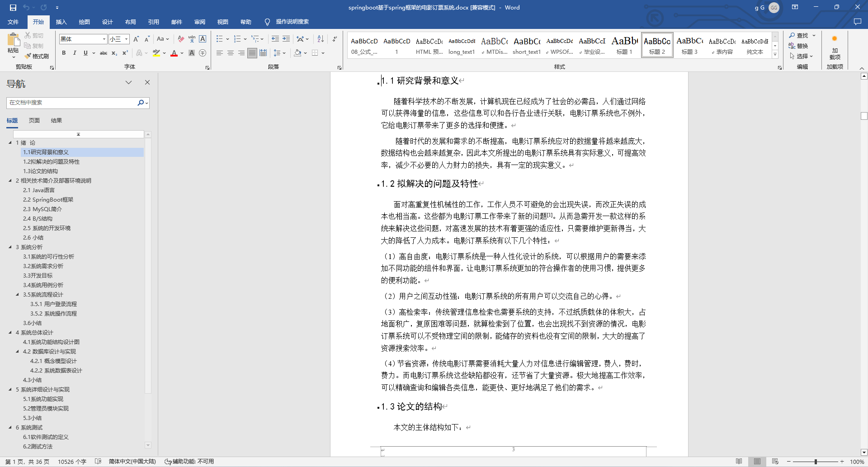Switch to Web Layout view icon
Viewport: 868px width, 467px height.
(x=775, y=462)
